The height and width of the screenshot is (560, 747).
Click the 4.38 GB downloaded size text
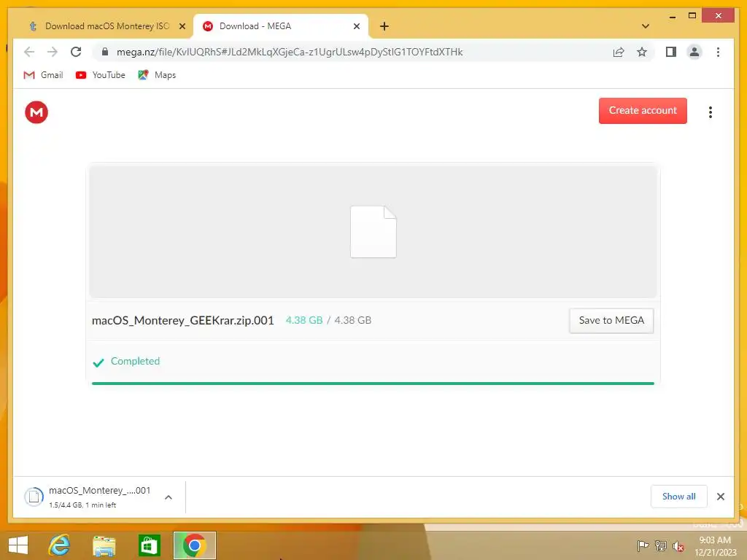(x=304, y=321)
